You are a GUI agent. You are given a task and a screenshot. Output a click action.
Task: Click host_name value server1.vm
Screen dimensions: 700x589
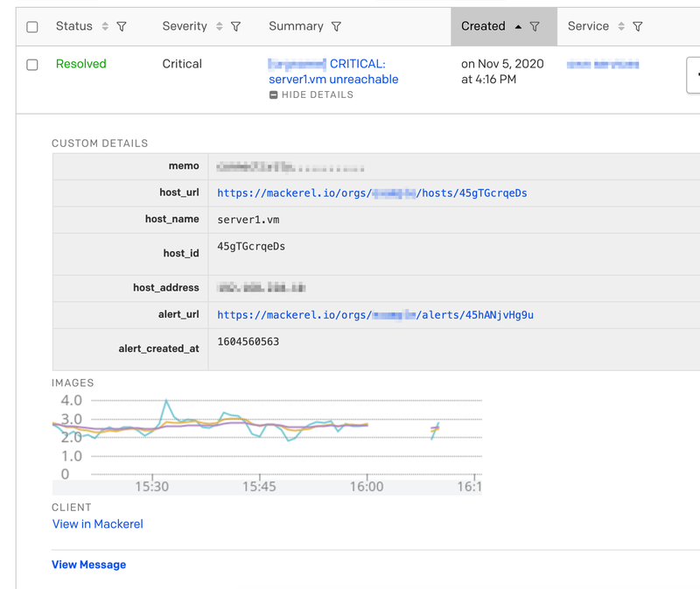click(x=248, y=220)
